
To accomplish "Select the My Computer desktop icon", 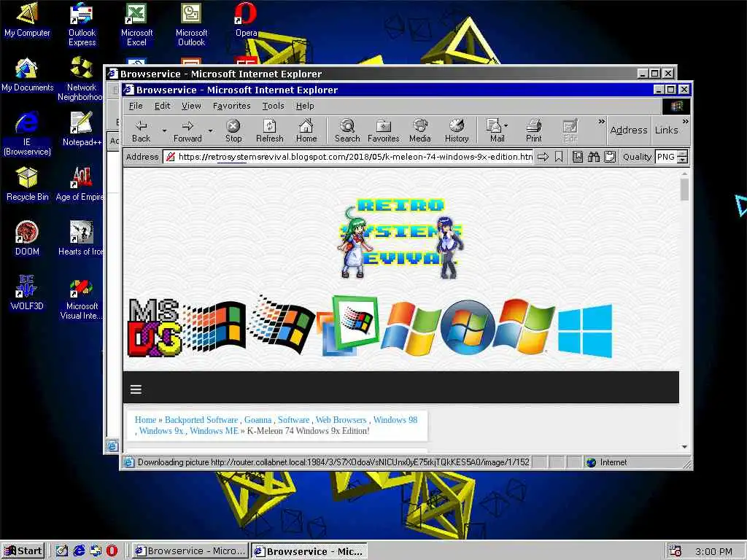I will [27, 20].
